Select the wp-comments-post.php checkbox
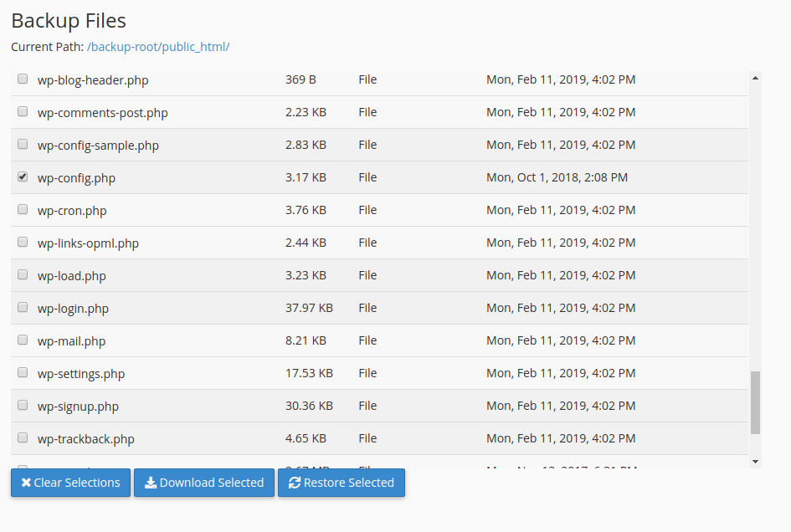 [23, 110]
